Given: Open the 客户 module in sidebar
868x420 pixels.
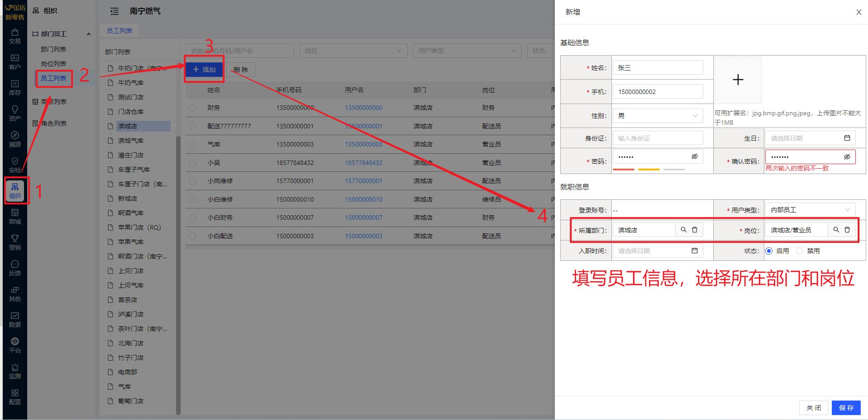Looking at the screenshot, I should tap(15, 62).
